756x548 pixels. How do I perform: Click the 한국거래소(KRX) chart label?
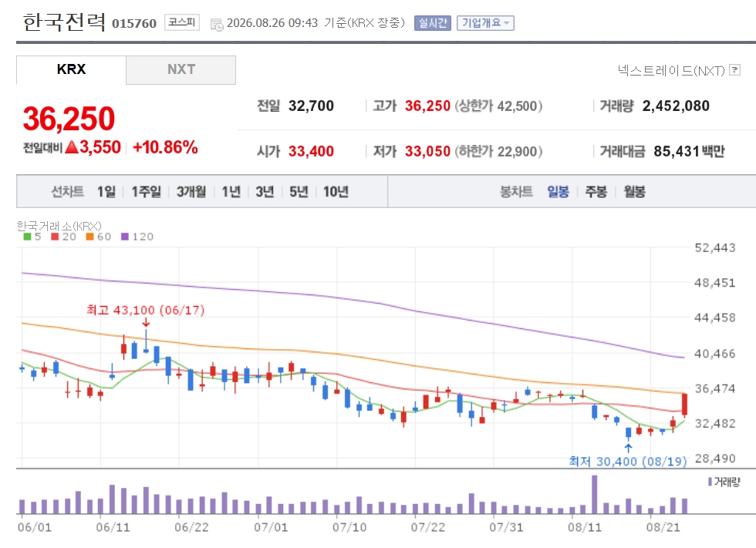tap(59, 225)
